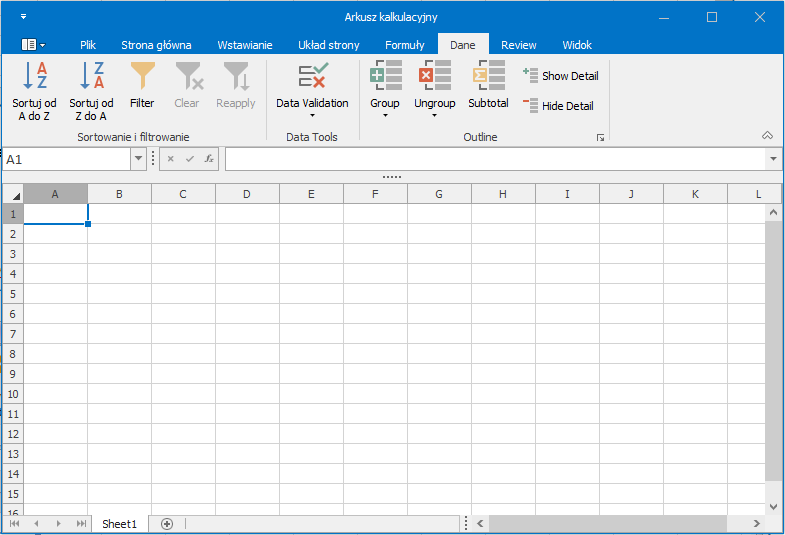Select column B header
Viewport: 785px width, 535px height.
(x=119, y=194)
